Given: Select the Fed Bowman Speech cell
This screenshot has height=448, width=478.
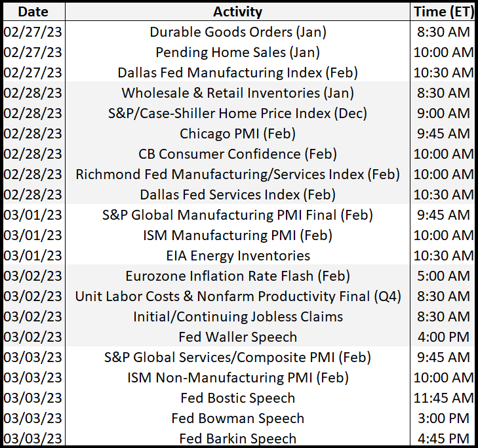Looking at the screenshot, I should (238, 418).
